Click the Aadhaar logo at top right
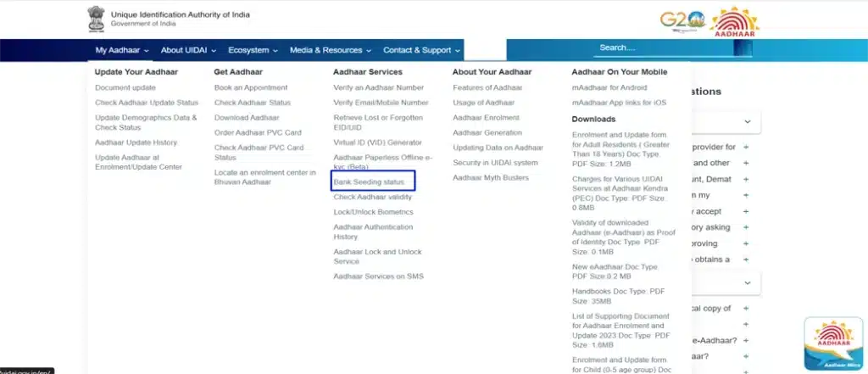868x374 pixels. [735, 21]
